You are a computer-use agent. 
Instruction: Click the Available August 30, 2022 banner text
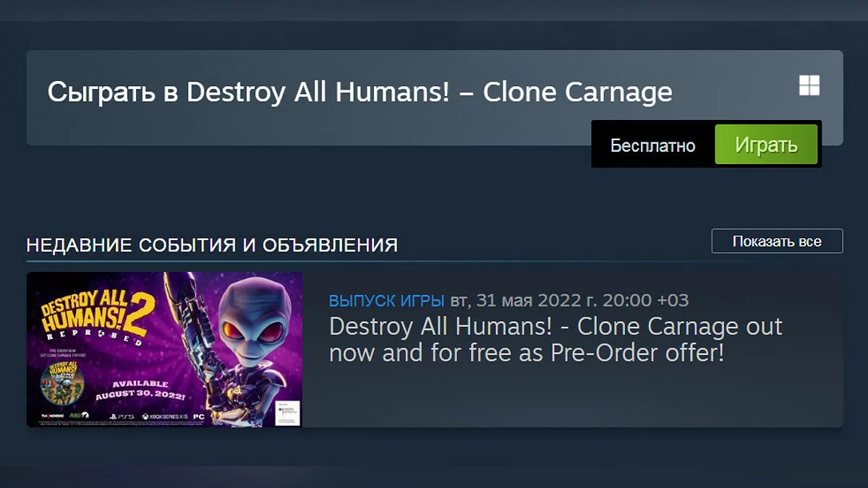click(140, 390)
